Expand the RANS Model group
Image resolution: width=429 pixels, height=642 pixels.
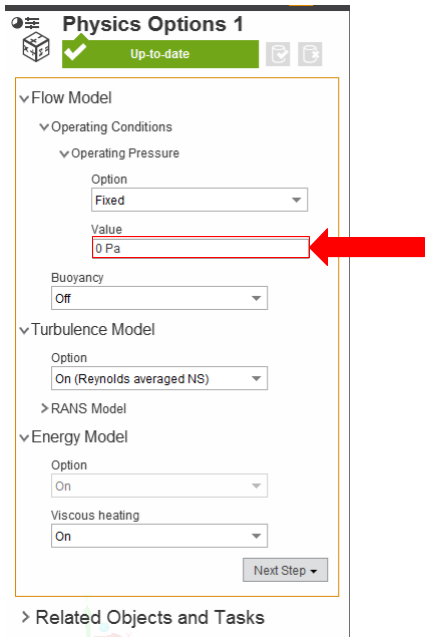pyautogui.click(x=45, y=408)
